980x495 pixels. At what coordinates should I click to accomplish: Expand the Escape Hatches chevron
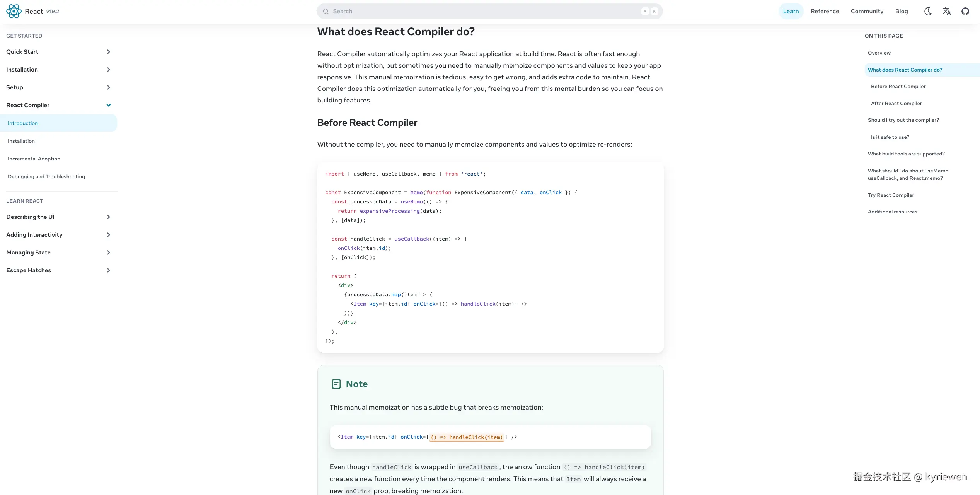(109, 270)
